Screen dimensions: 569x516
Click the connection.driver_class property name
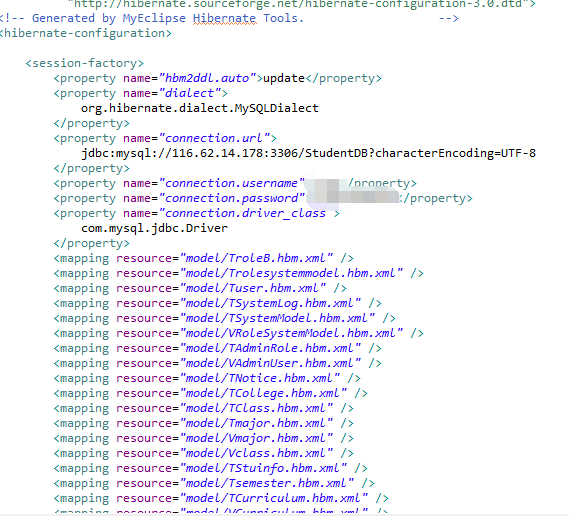tap(246, 213)
